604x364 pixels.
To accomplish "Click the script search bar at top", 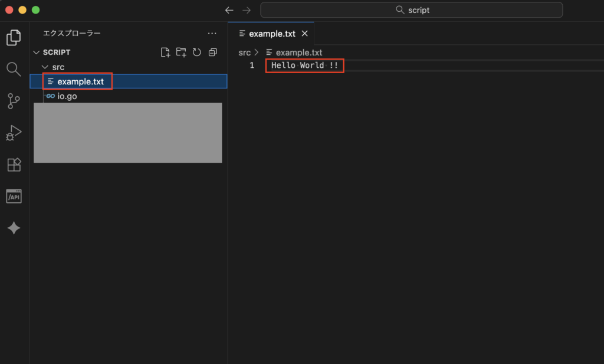I will [411, 10].
